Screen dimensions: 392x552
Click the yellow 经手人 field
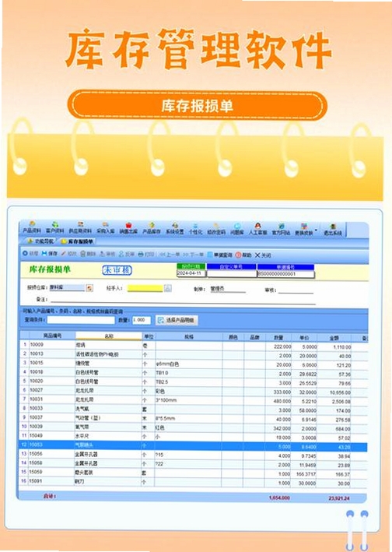(x=145, y=288)
